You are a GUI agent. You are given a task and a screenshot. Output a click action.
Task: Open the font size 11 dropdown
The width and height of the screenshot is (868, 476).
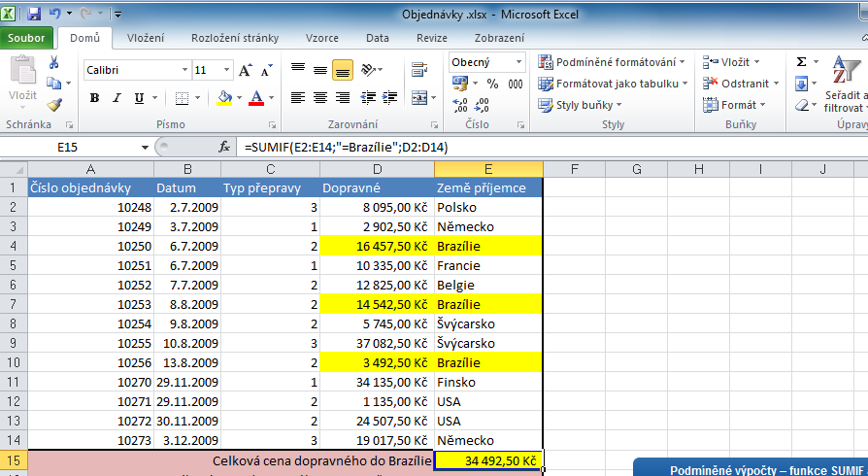tap(226, 70)
